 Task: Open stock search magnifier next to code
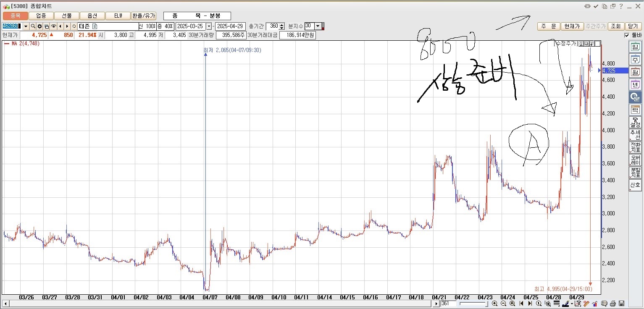[x=33, y=26]
